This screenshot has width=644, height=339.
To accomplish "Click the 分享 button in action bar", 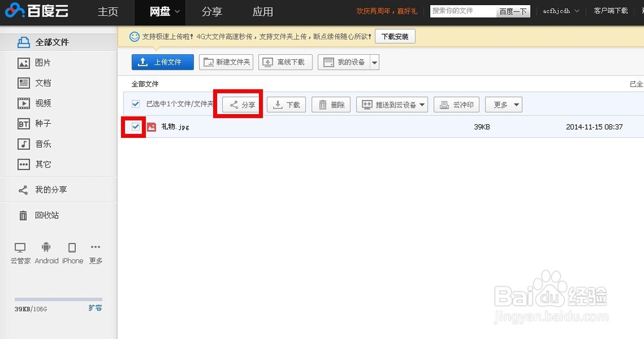I will click(x=242, y=105).
